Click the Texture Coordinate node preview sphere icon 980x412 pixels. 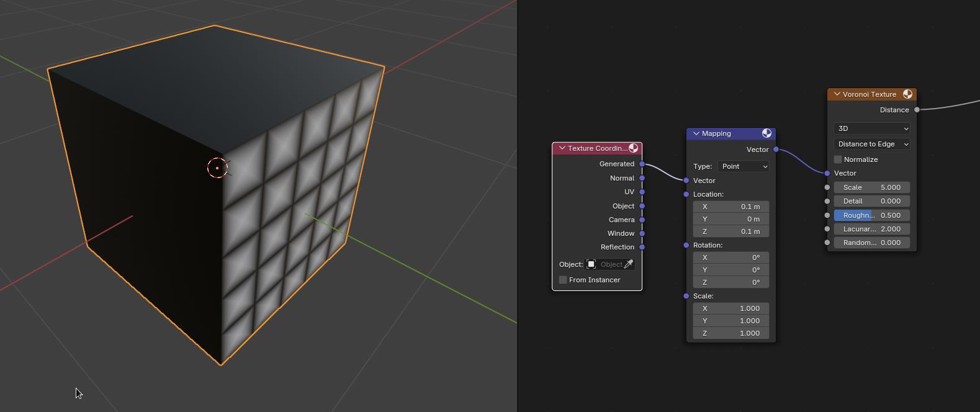(633, 148)
